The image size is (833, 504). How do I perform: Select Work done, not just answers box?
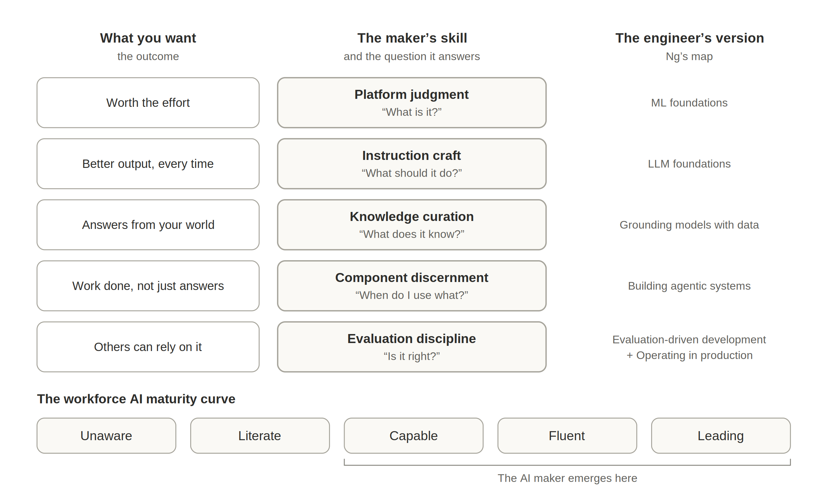click(x=148, y=286)
